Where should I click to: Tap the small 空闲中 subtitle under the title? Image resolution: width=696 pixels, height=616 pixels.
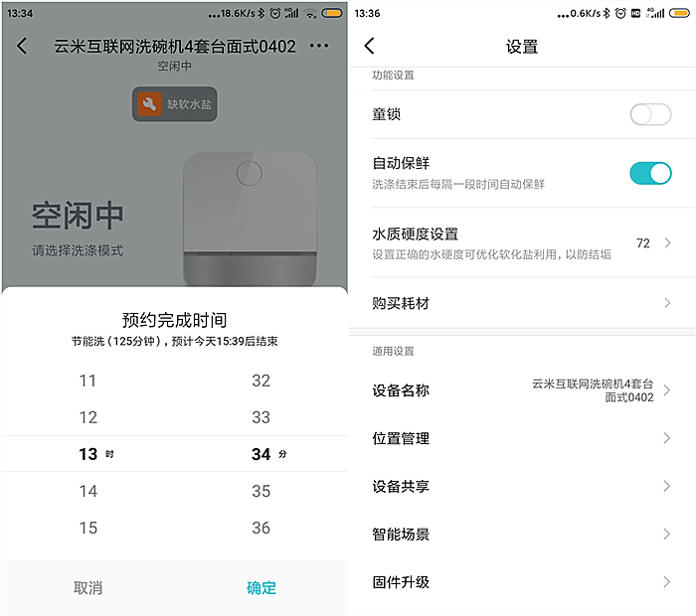[x=174, y=67]
